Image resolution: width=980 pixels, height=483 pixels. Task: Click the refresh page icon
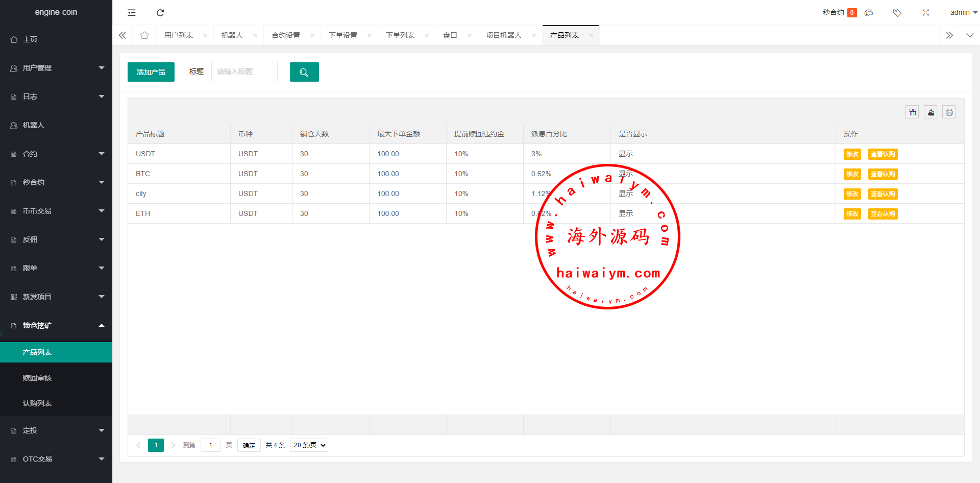(160, 13)
